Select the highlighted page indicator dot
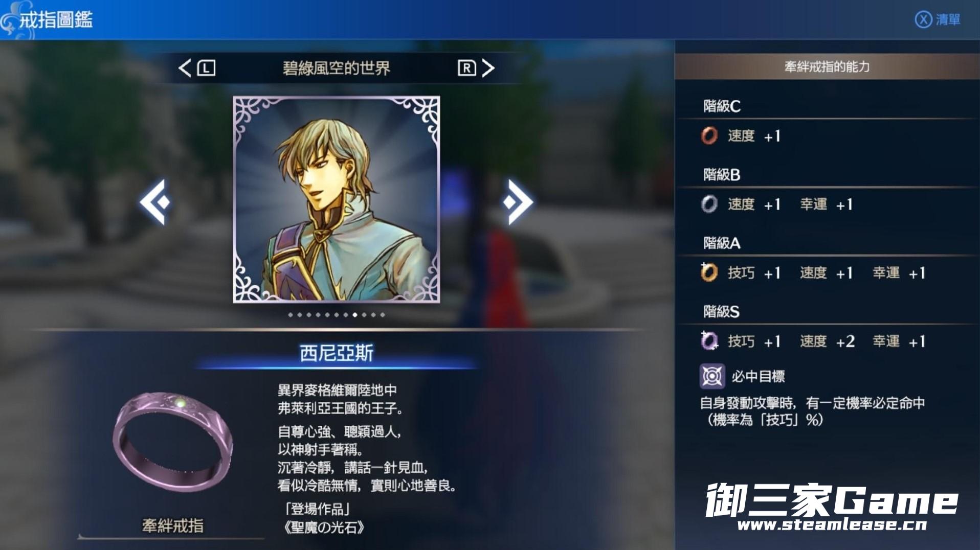Viewport: 980px width, 550px height. (355, 315)
